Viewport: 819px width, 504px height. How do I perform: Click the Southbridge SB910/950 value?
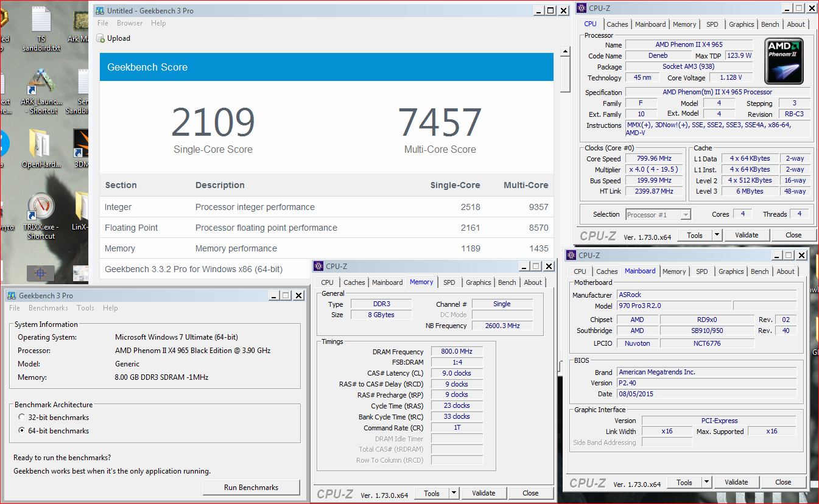(x=706, y=331)
